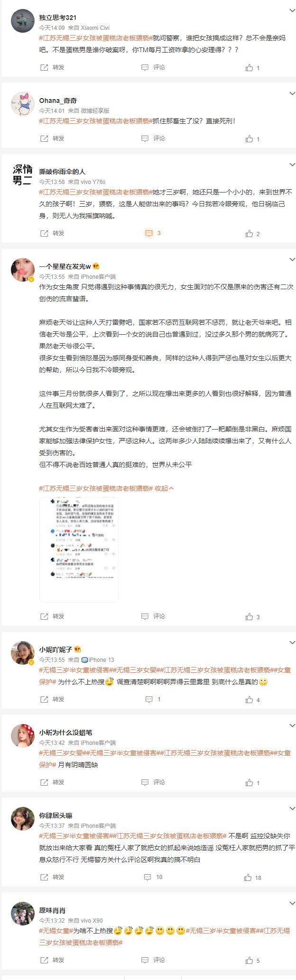Repost 小妮吖妮子's post
The image size is (296, 980).
[52, 699]
